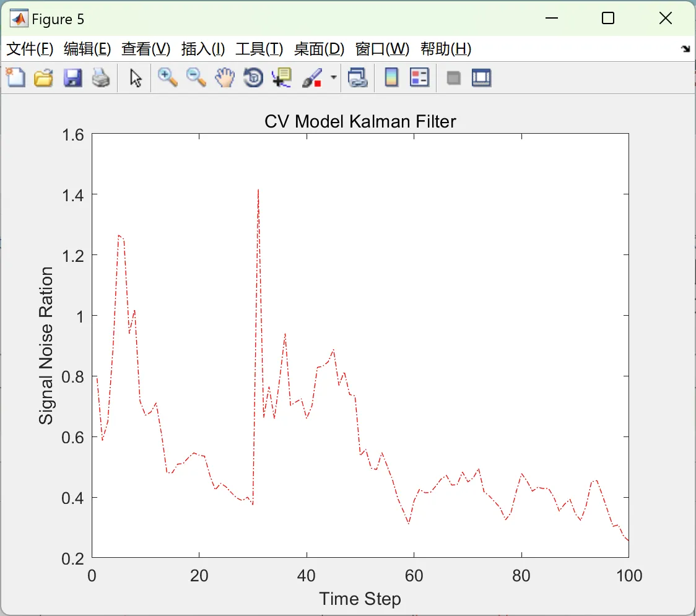Image resolution: width=696 pixels, height=616 pixels.
Task: Close the Figure 5 window
Action: coord(666,18)
